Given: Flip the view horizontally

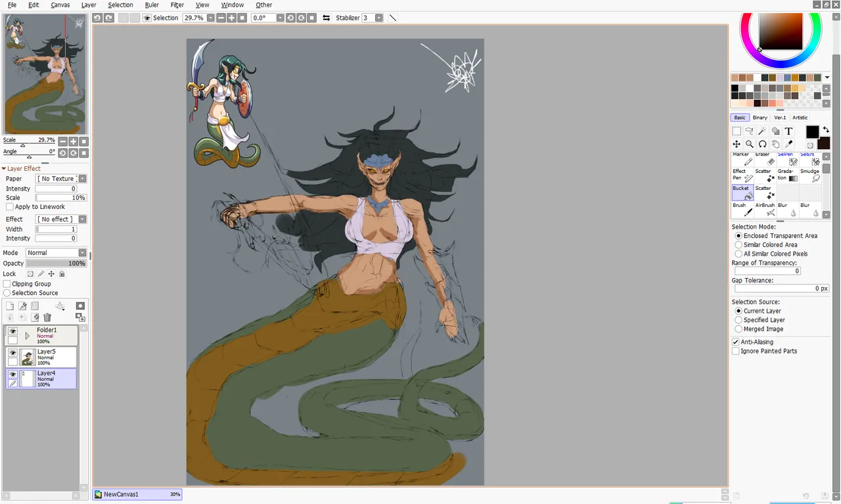Looking at the screenshot, I should [x=326, y=18].
